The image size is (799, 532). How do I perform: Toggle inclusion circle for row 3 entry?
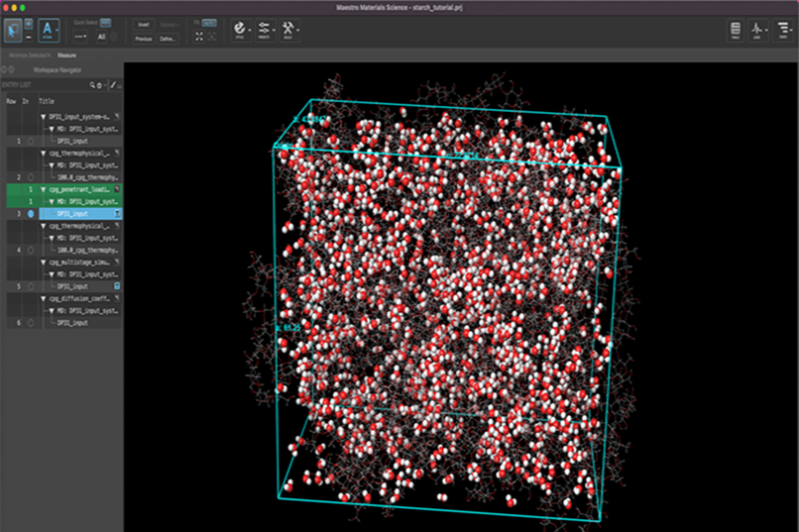[x=30, y=213]
